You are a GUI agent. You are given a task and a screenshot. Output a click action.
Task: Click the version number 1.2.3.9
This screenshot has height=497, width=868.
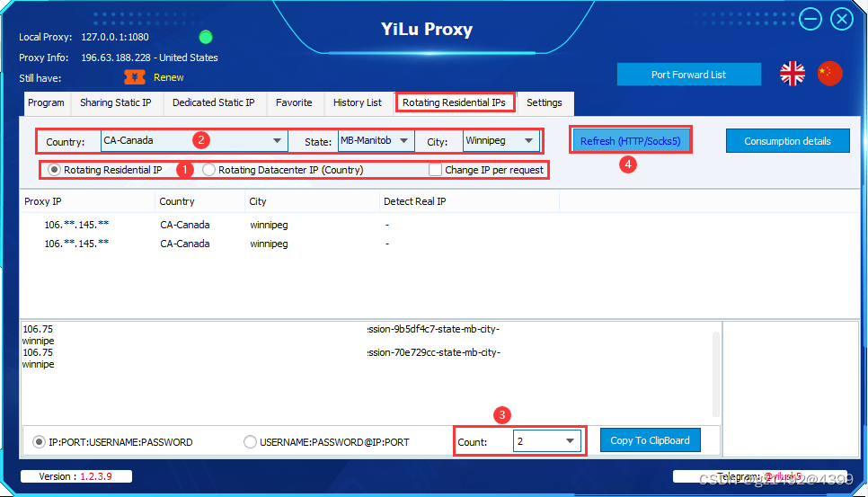tap(96, 476)
